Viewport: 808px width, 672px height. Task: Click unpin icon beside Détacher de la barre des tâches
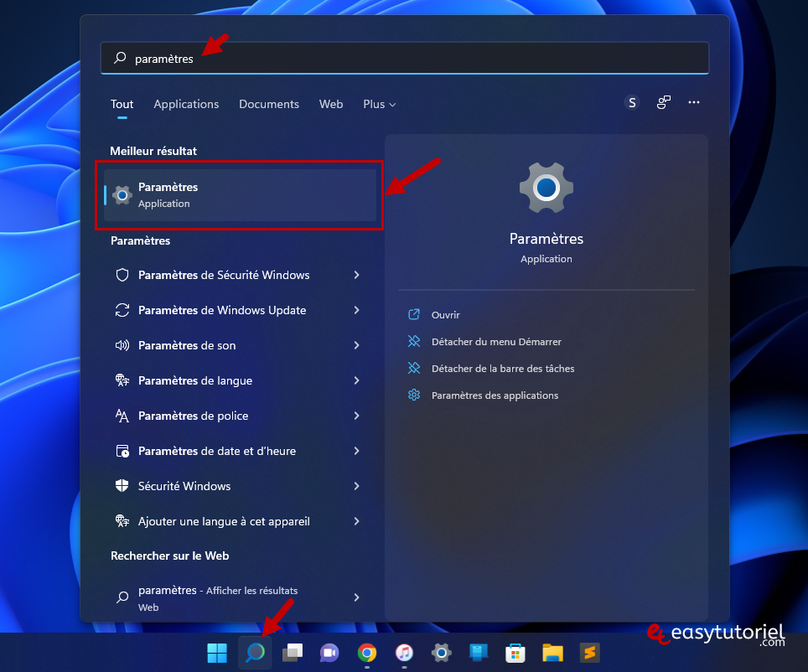414,368
